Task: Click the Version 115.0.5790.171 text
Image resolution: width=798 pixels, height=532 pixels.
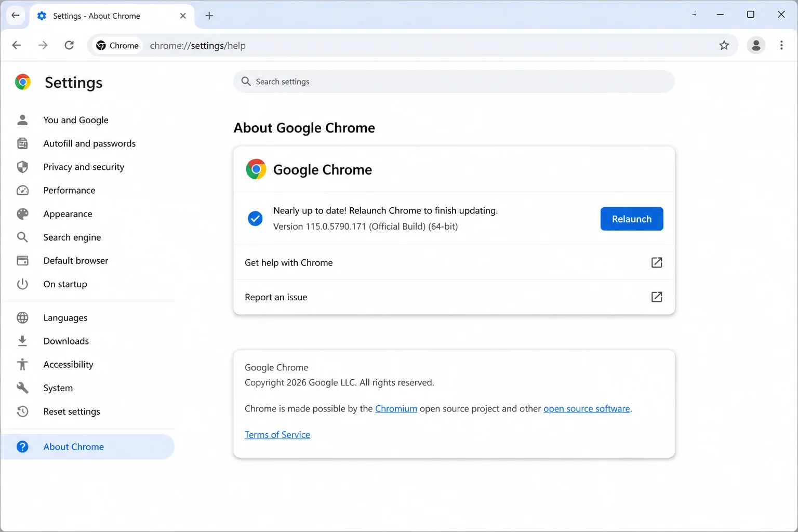Action: click(x=365, y=226)
